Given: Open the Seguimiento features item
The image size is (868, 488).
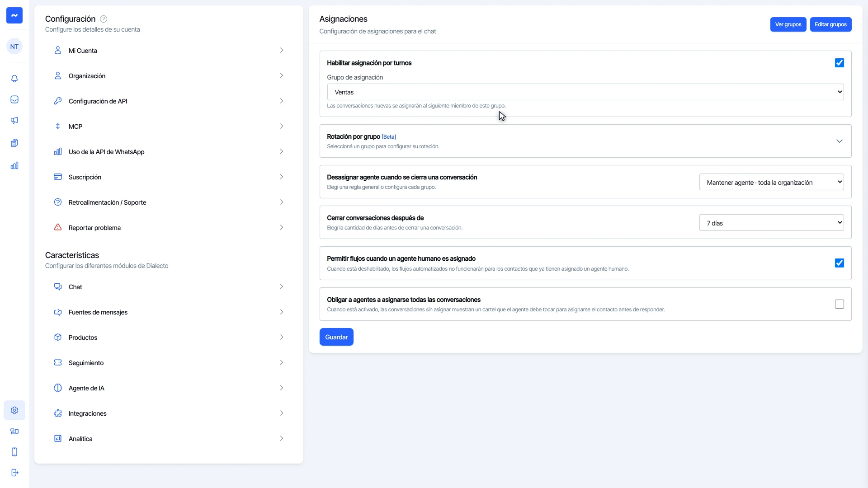Looking at the screenshot, I should point(169,363).
